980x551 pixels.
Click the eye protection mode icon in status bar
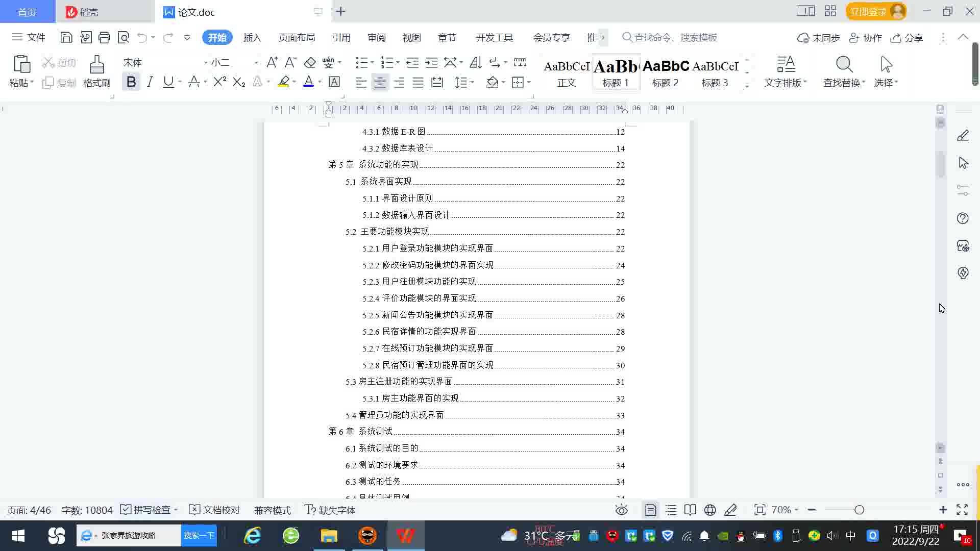pos(621,510)
